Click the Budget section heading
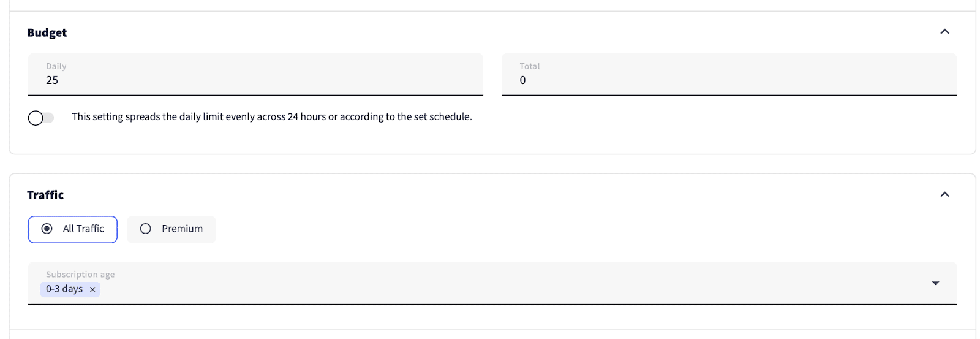Screen dimensions: 980x339 (47, 32)
